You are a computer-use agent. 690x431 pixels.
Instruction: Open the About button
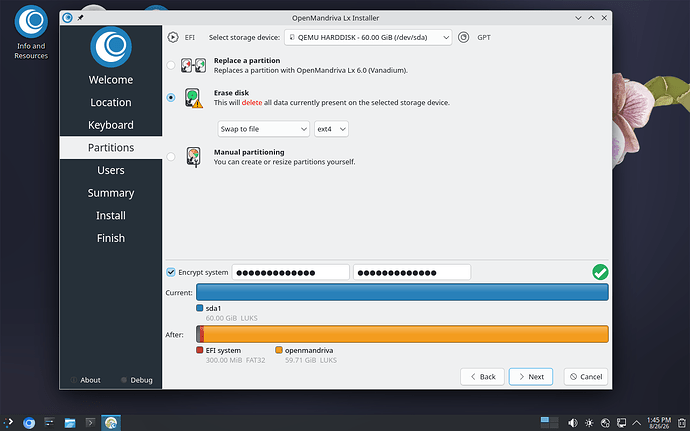click(x=86, y=380)
